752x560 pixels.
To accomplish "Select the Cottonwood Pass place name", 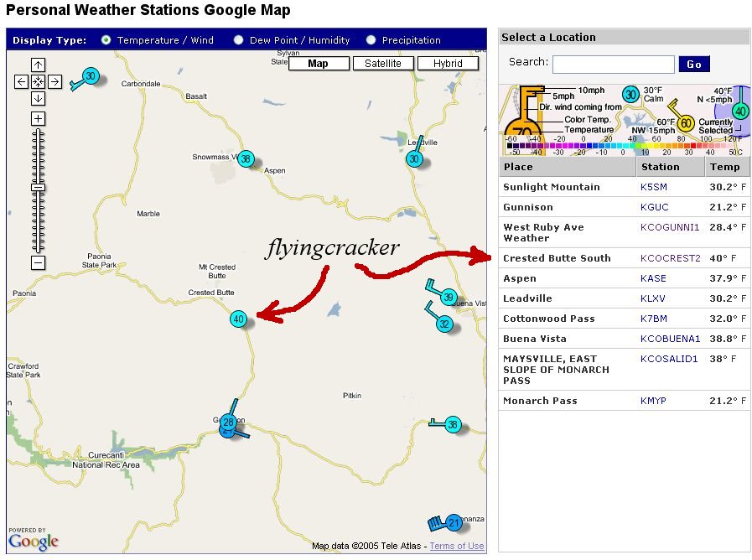I will tap(548, 319).
